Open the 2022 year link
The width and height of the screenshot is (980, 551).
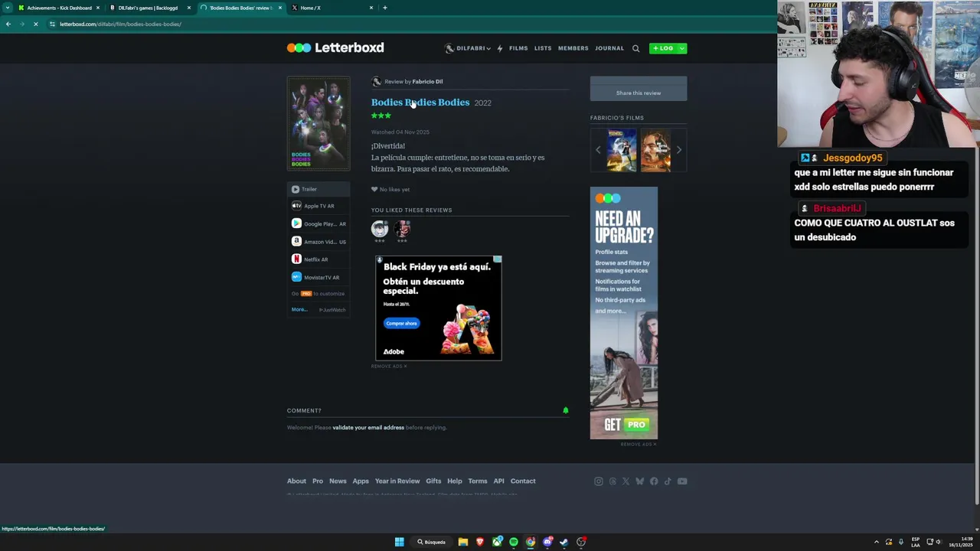[482, 103]
